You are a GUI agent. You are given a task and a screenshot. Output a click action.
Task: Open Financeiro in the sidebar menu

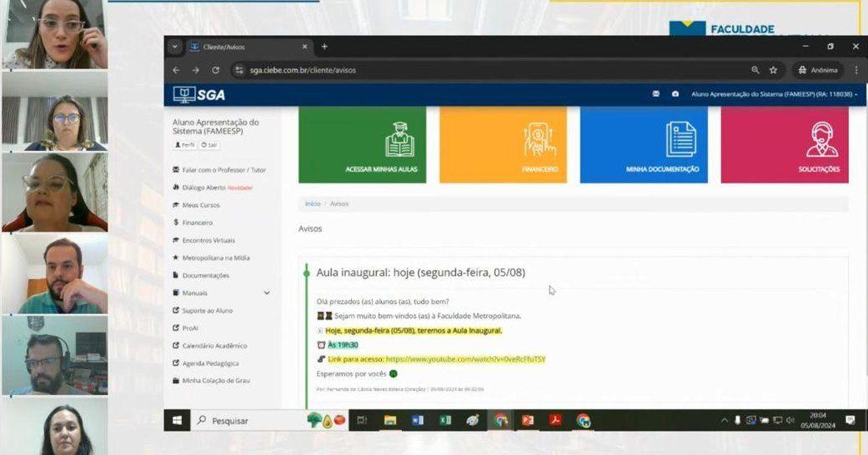[193, 222]
